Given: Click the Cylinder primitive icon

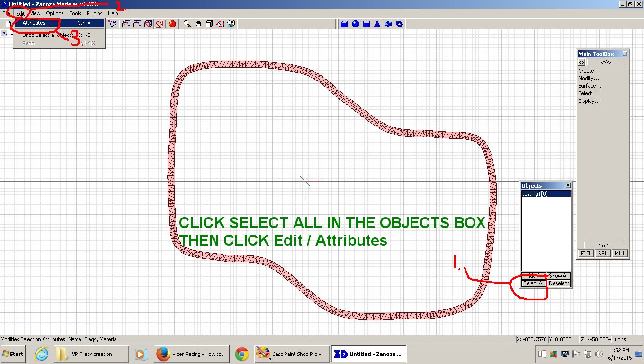Looking at the screenshot, I should (x=367, y=24).
